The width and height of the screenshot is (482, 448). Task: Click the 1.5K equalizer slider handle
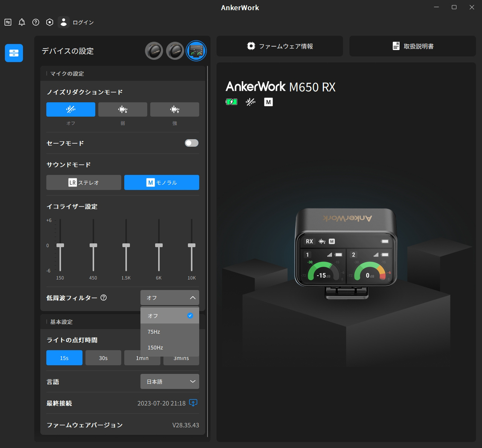tap(126, 245)
